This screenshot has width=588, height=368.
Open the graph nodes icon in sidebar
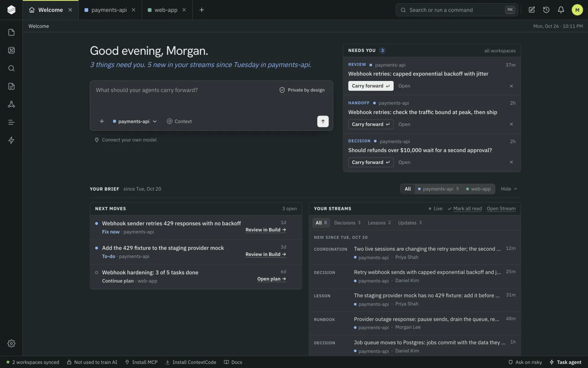click(x=11, y=104)
